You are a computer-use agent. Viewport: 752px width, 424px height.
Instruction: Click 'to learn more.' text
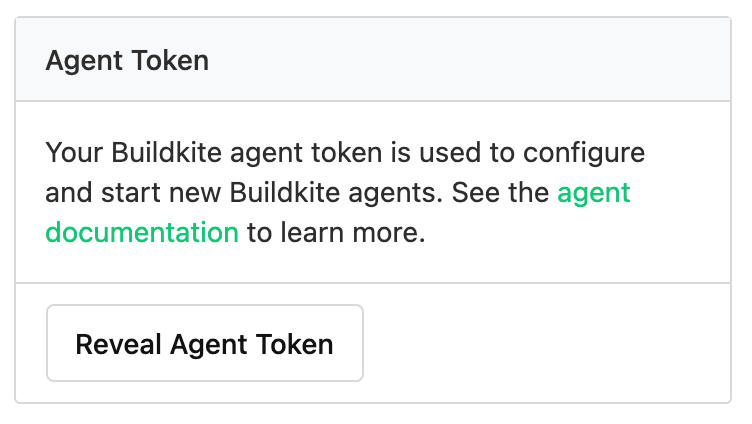(336, 233)
